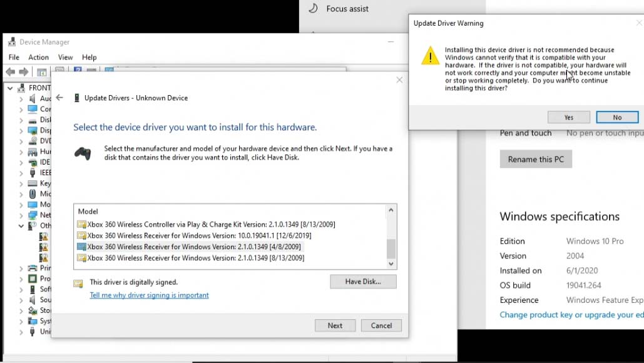Cancel the Update Drivers wizard
Viewport: 644px width, 363px height.
381,325
